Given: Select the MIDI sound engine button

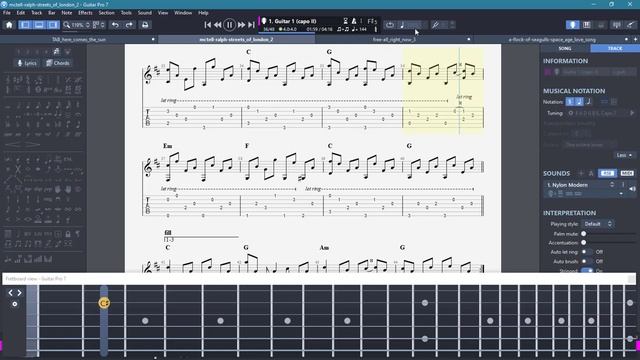Looking at the screenshot, I should pyautogui.click(x=627, y=173).
